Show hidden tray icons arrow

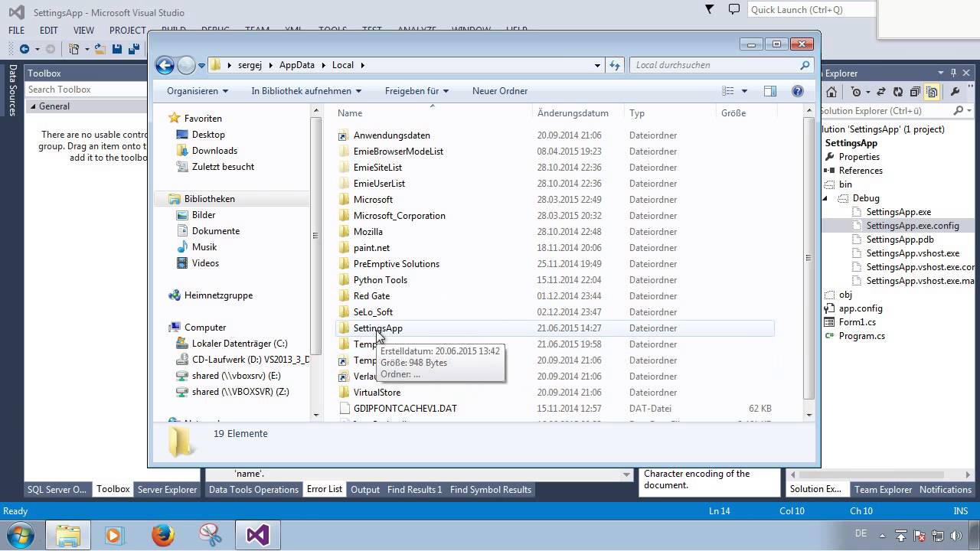[883, 535]
